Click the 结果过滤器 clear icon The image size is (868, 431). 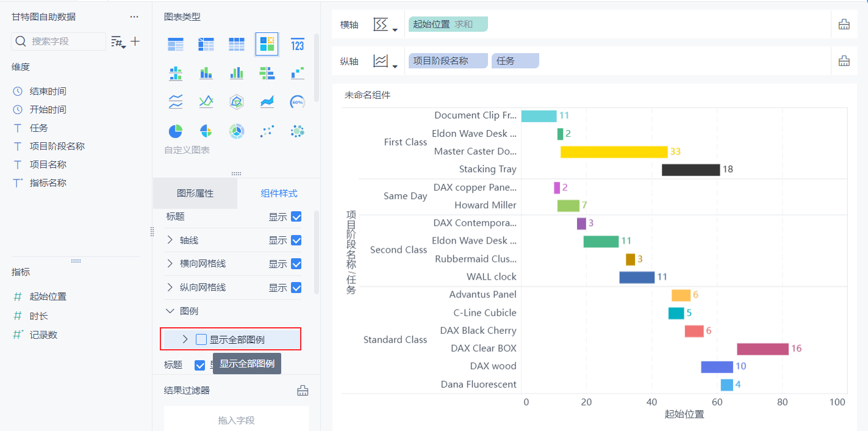(303, 391)
